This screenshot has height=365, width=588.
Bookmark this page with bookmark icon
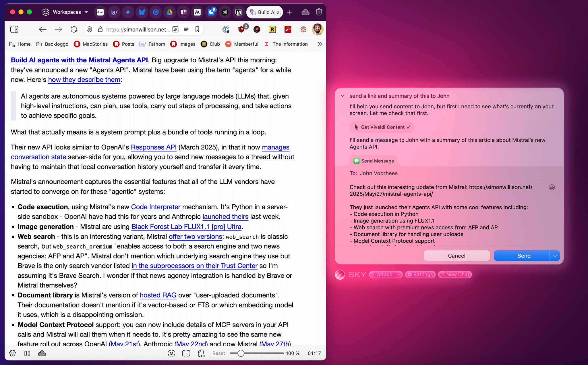click(x=197, y=29)
